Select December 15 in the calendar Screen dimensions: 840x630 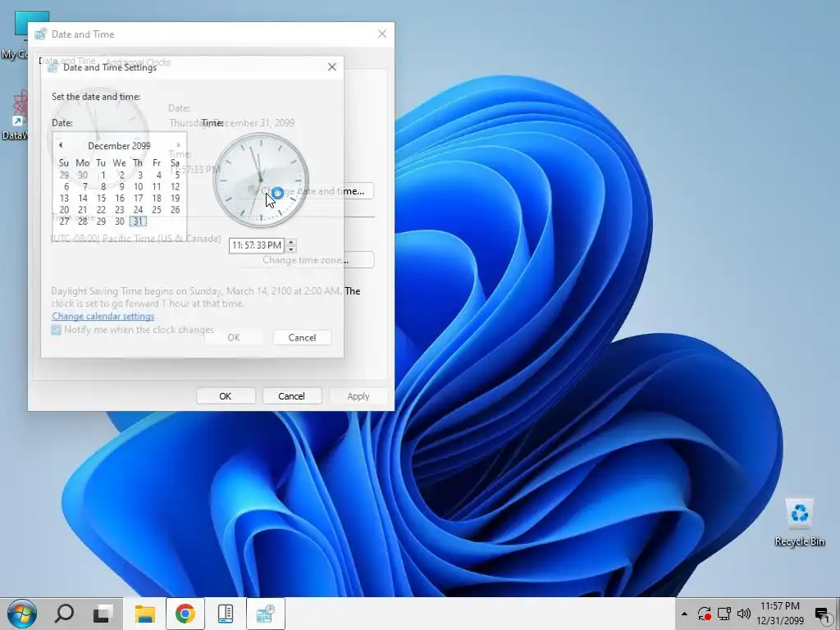pos(101,199)
